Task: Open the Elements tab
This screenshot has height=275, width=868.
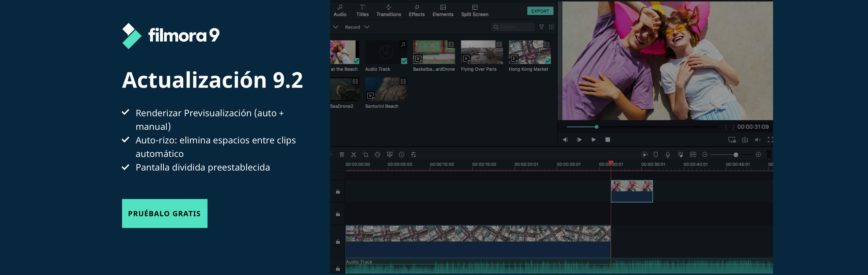Action: coord(443,10)
